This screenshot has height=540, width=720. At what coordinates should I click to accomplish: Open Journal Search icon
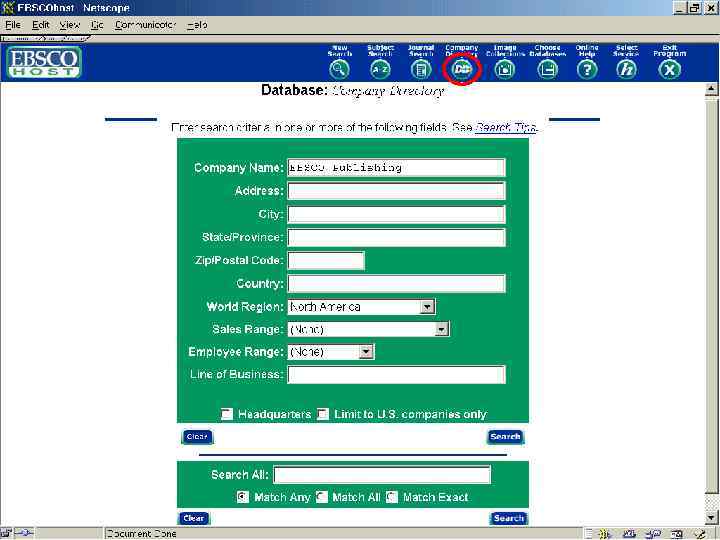tap(421, 69)
